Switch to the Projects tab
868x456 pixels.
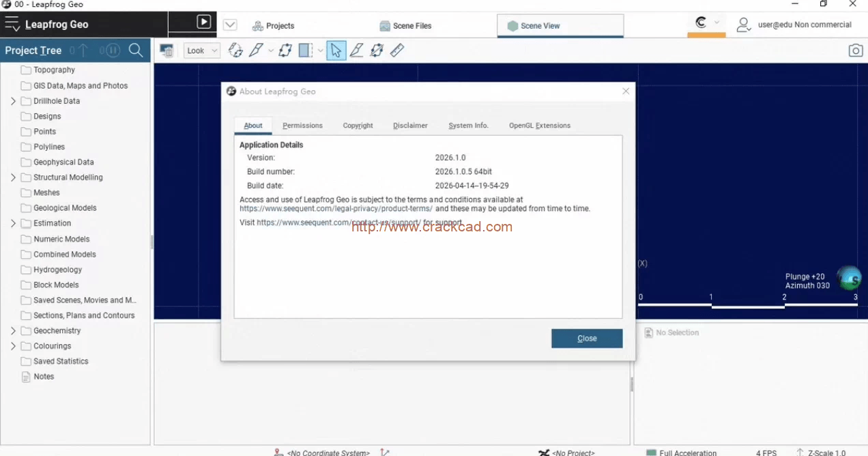tap(273, 26)
